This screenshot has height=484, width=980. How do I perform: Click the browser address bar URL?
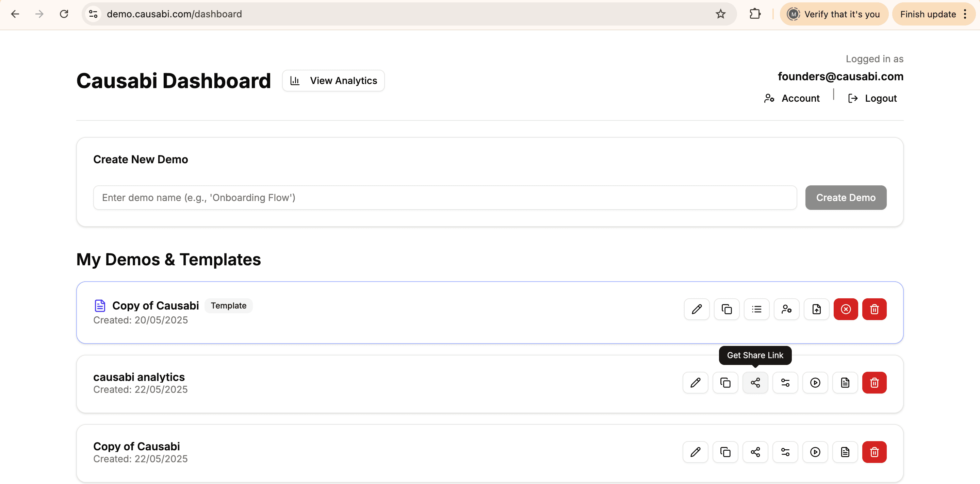pyautogui.click(x=174, y=14)
